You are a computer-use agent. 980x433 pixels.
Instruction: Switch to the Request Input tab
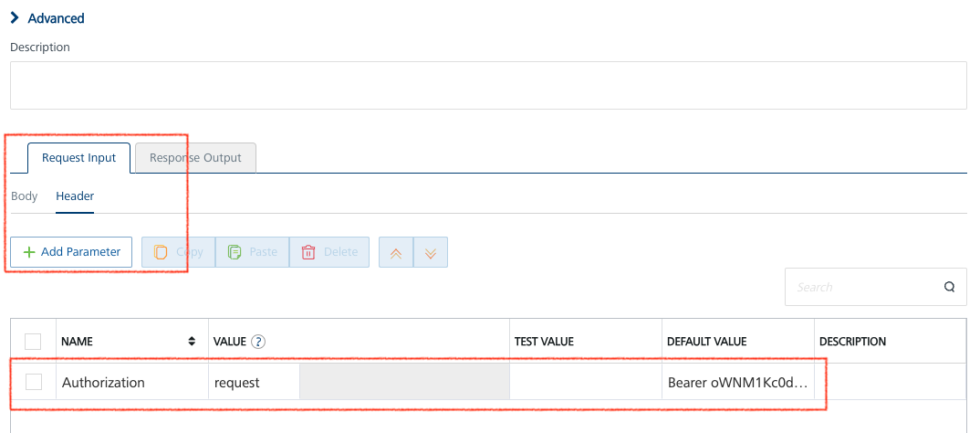point(78,158)
